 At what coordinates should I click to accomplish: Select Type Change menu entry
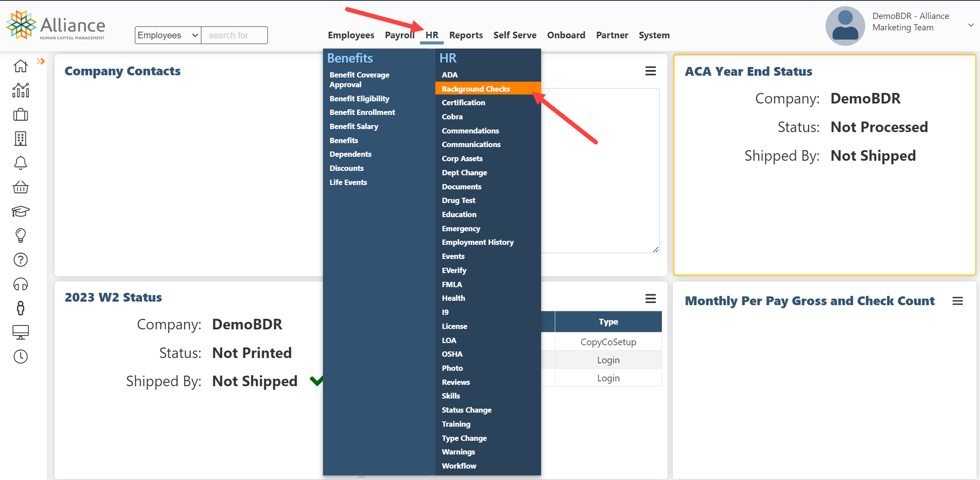click(x=464, y=438)
